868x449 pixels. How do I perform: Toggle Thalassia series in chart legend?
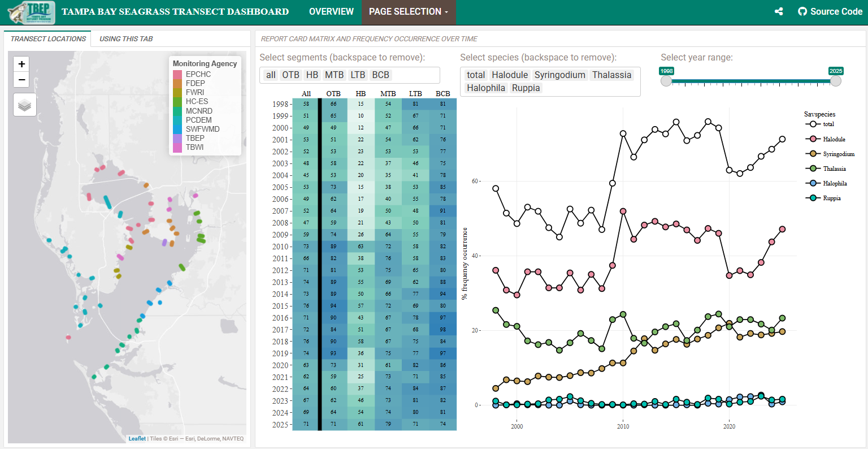pos(834,169)
